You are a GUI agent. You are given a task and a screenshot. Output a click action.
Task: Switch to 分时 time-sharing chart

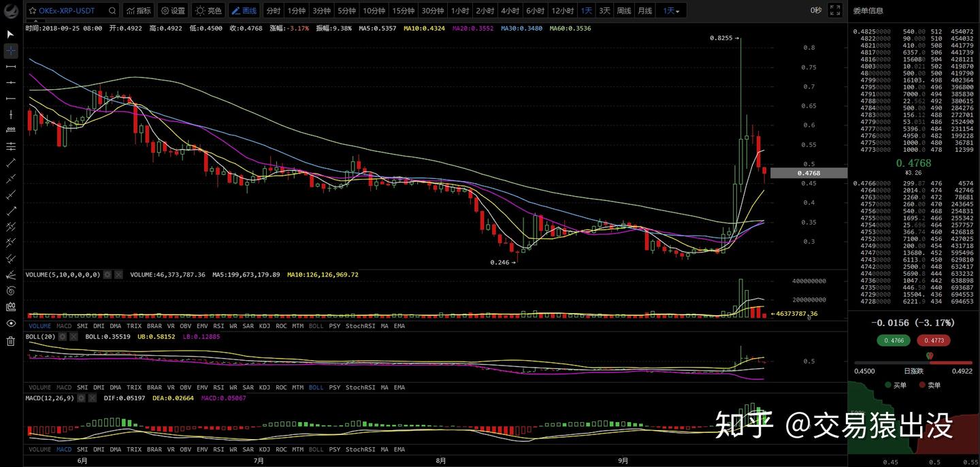tap(273, 11)
